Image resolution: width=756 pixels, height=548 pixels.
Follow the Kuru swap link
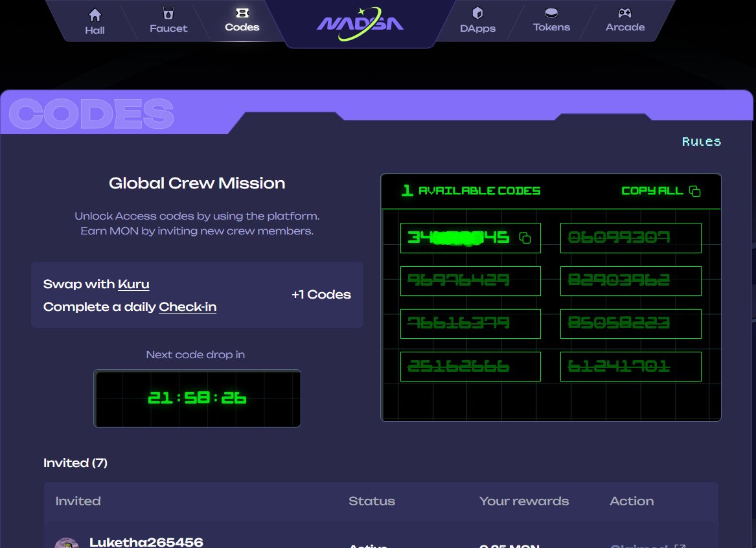click(133, 284)
